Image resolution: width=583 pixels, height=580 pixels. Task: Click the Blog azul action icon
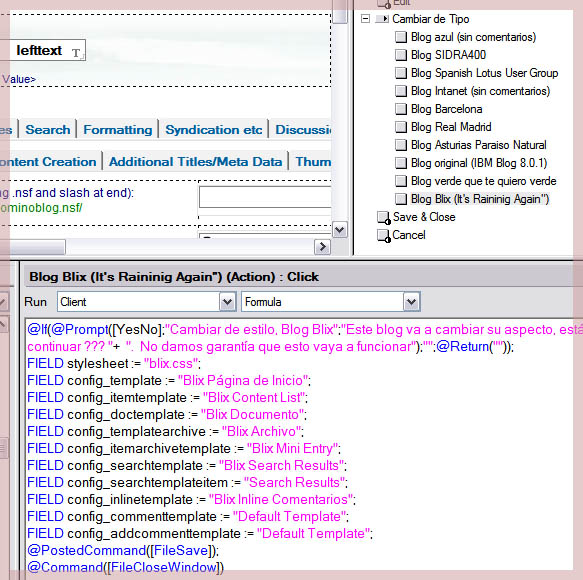(x=400, y=37)
